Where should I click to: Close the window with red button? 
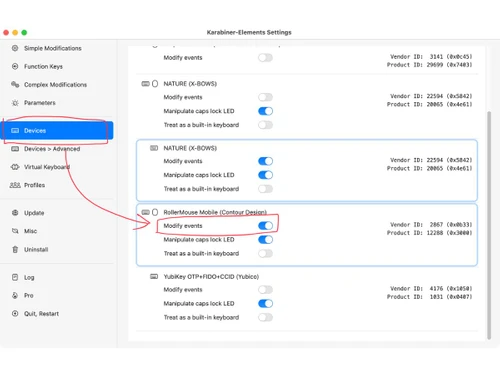[x=6, y=32]
